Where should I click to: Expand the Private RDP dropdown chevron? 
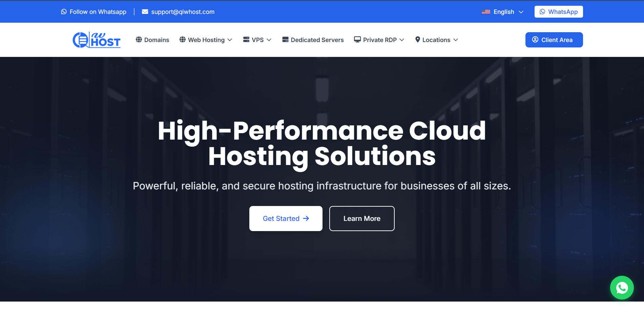[402, 40]
